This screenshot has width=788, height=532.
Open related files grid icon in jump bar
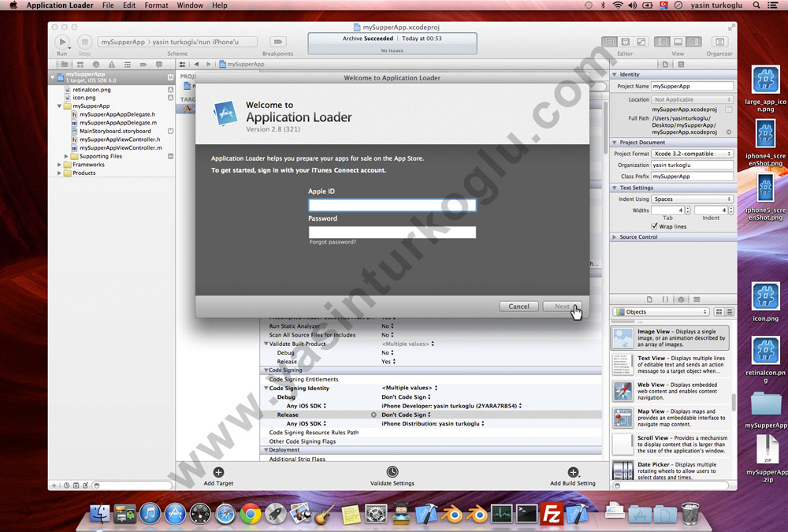183,65
